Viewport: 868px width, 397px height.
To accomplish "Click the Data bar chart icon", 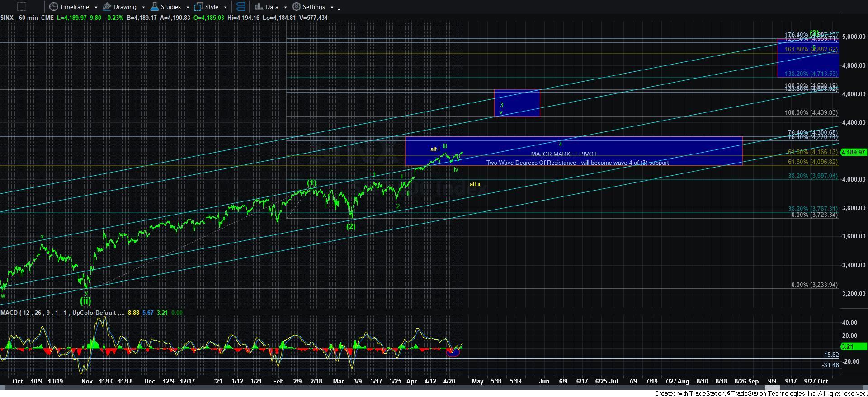I will click(x=258, y=7).
